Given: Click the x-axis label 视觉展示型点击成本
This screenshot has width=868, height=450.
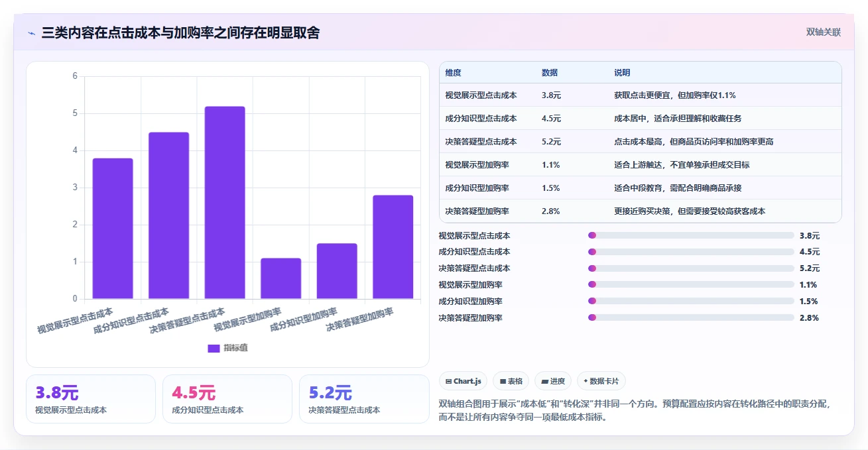Looking at the screenshot, I should click(75, 320).
